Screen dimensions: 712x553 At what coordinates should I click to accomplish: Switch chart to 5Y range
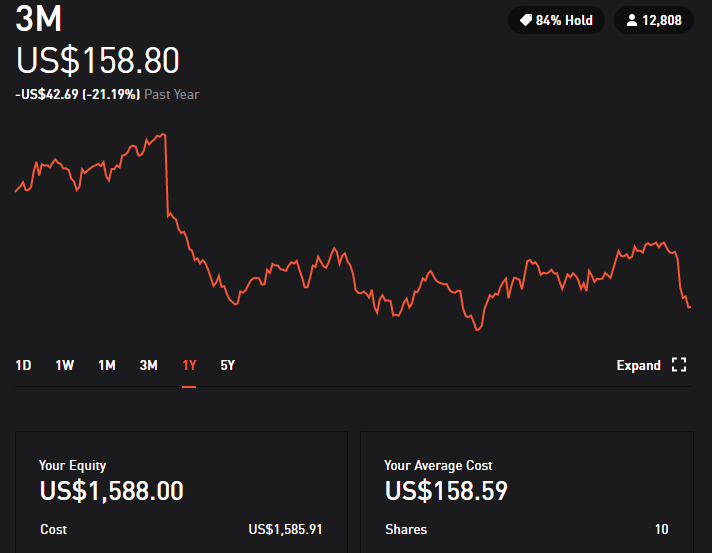(x=227, y=365)
